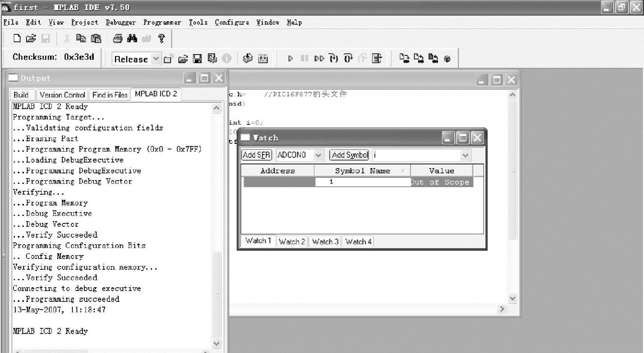Image resolution: width=644 pixels, height=353 pixels.
Task: Animate execution with double-arrow icon
Action: (319, 59)
